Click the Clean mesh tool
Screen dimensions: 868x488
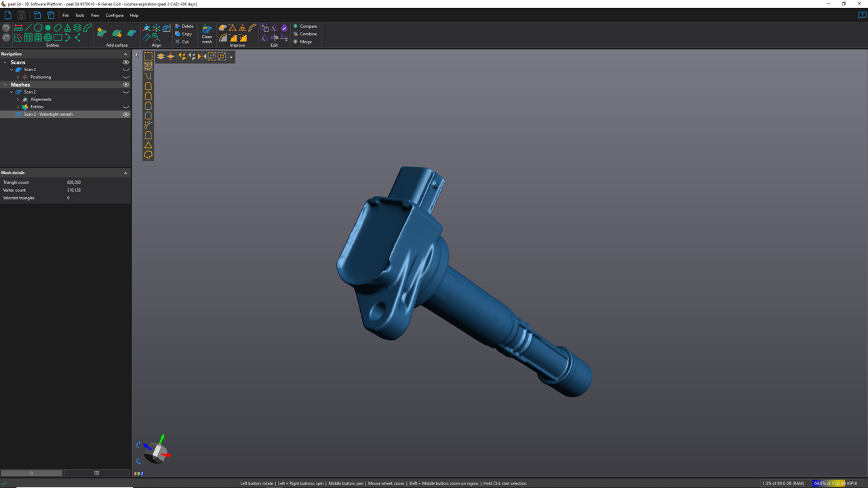tap(207, 34)
